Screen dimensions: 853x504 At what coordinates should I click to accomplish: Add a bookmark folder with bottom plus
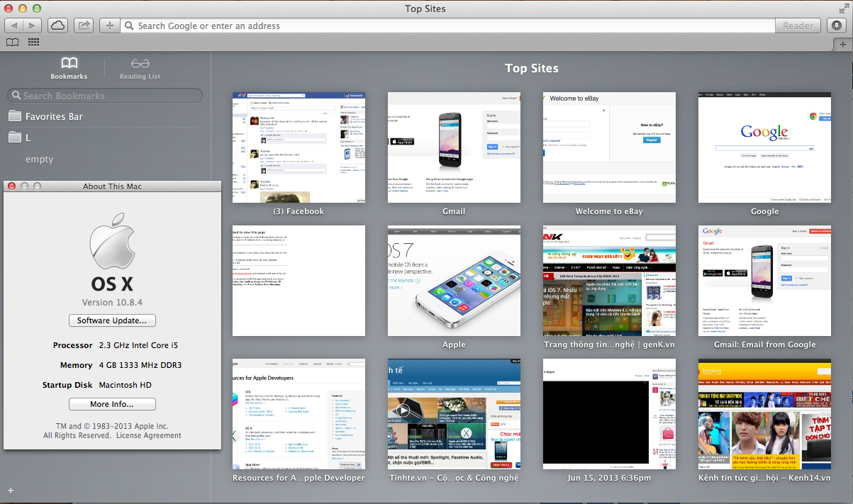point(10,491)
